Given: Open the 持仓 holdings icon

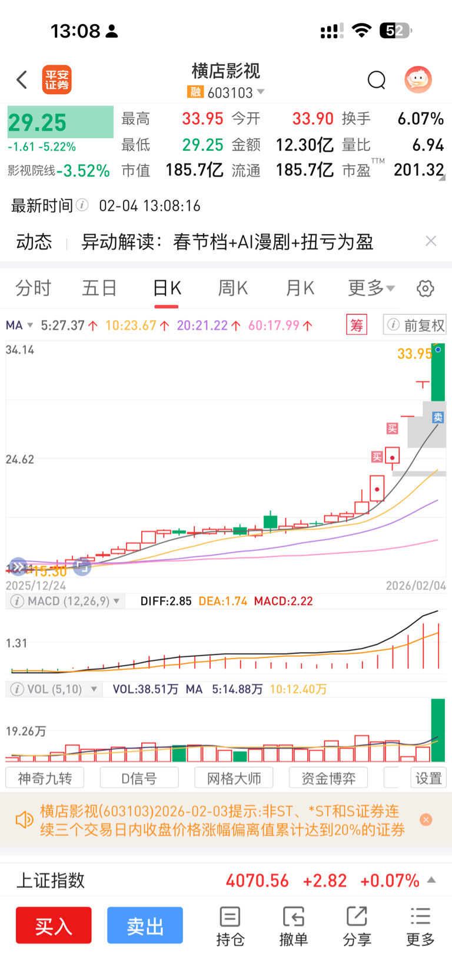Looking at the screenshot, I should (230, 926).
